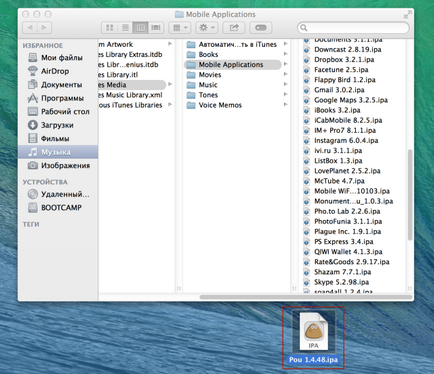This screenshot has width=434, height=374.
Task: Select iBooks 3.2.ipa
Action: 337,110
